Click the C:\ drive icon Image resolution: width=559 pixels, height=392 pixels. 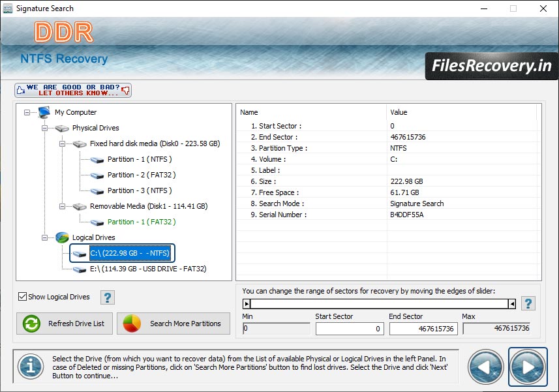click(x=80, y=254)
